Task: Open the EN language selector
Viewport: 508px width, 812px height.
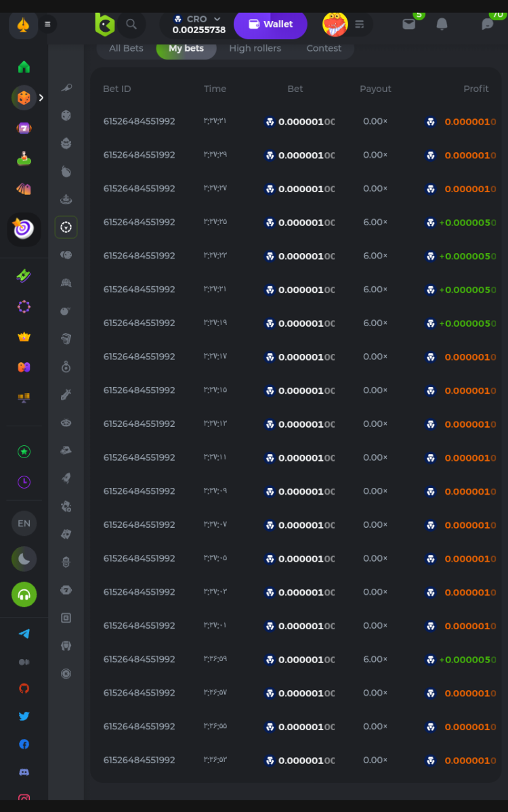Action: 24,523
